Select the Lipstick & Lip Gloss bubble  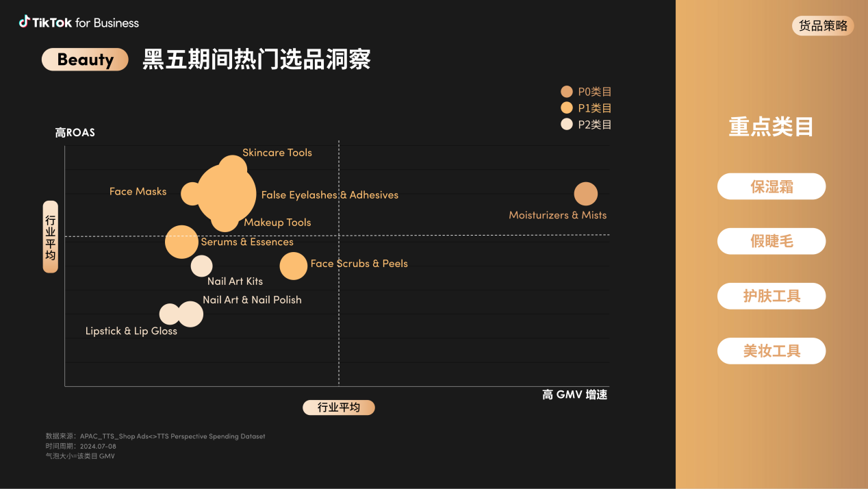(x=169, y=314)
